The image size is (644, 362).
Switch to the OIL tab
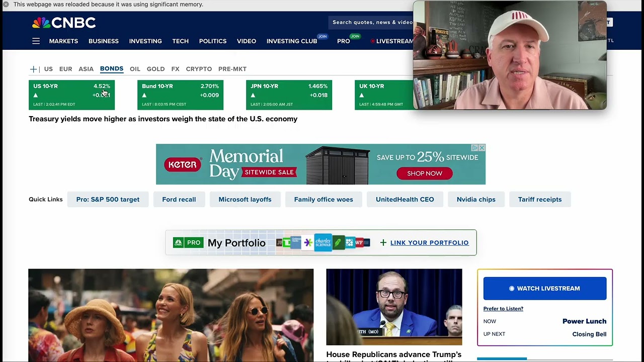(135, 69)
